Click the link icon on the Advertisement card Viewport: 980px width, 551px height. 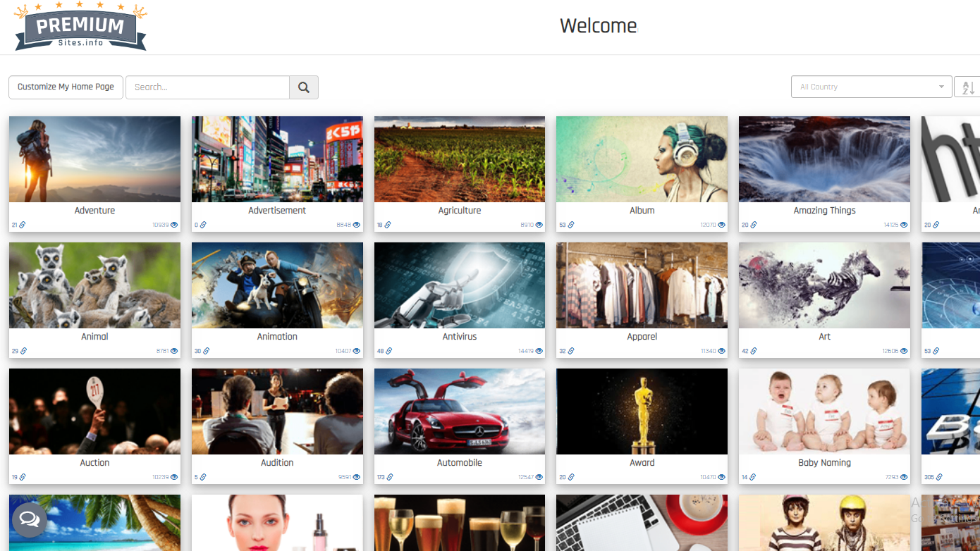point(203,225)
